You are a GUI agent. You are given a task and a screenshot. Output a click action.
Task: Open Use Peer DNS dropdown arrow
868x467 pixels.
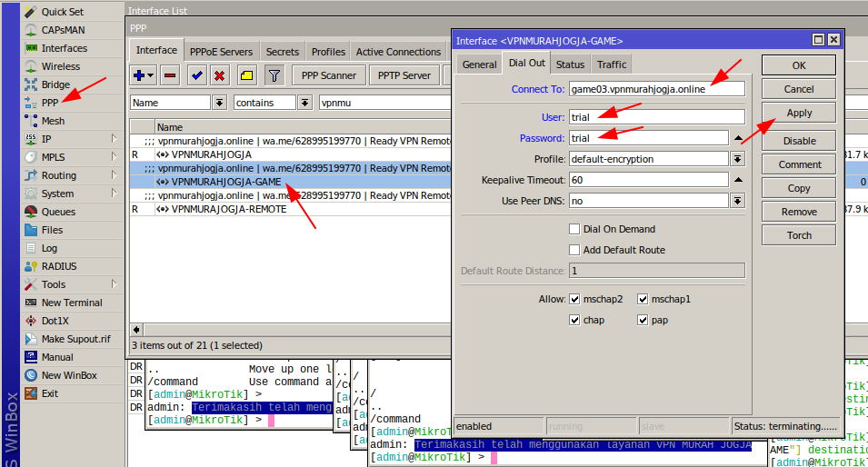[x=737, y=201]
